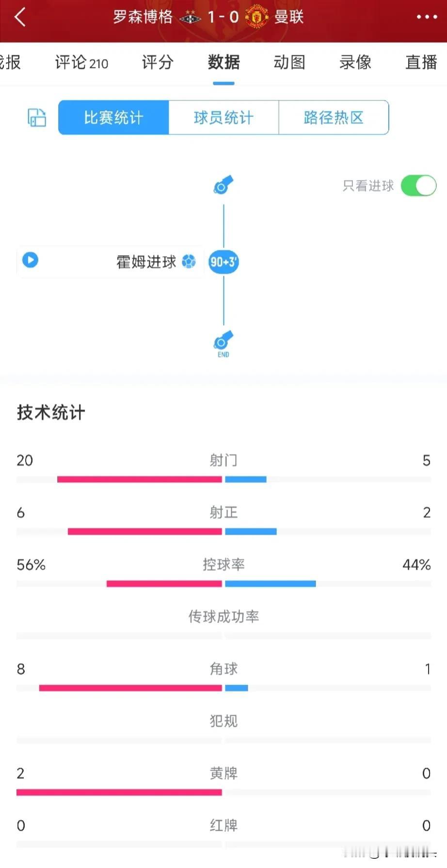Tap the back arrow in header

coord(20,17)
